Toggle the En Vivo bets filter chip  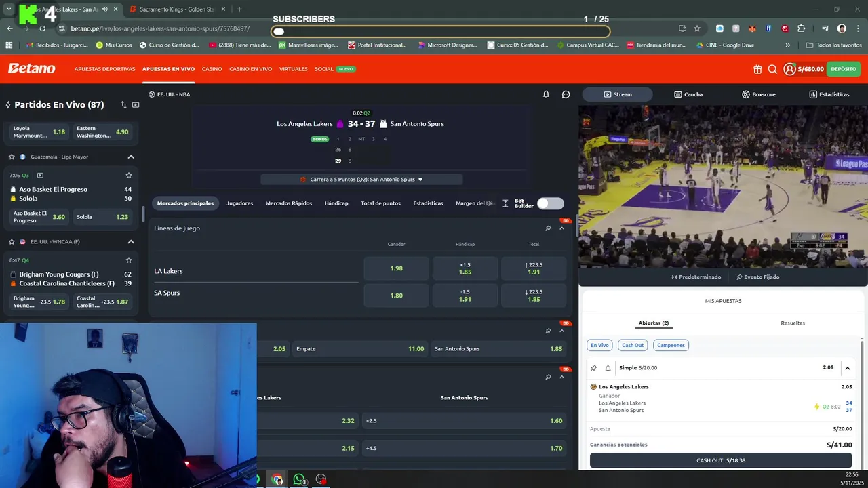click(599, 345)
